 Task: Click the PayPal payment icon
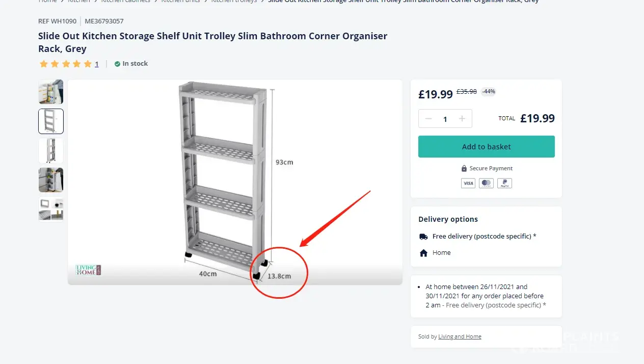pyautogui.click(x=504, y=184)
